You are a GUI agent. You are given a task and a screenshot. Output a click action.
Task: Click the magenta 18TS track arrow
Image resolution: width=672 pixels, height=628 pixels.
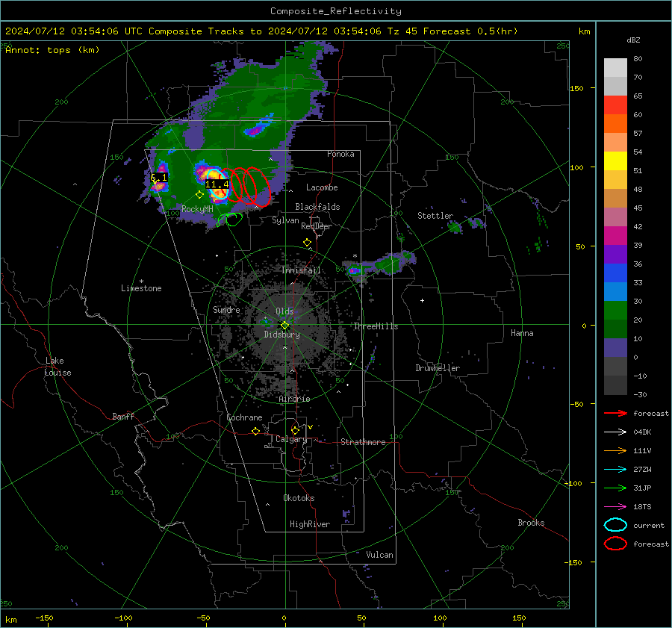click(x=615, y=507)
